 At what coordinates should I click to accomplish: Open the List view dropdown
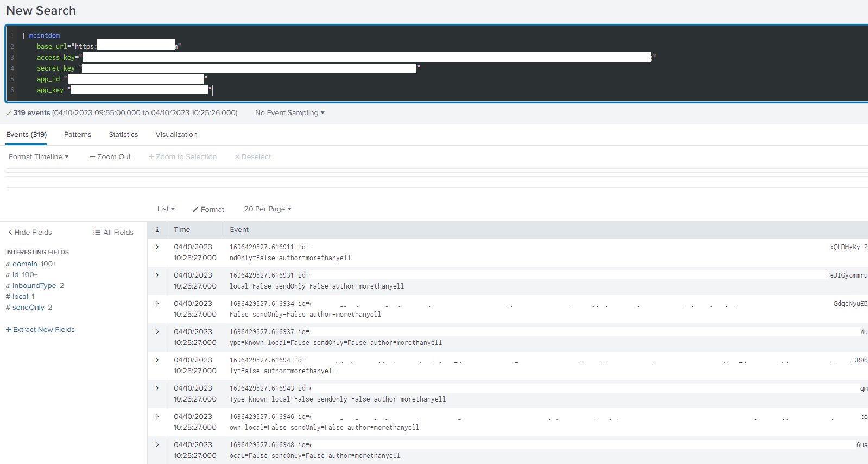pos(166,209)
